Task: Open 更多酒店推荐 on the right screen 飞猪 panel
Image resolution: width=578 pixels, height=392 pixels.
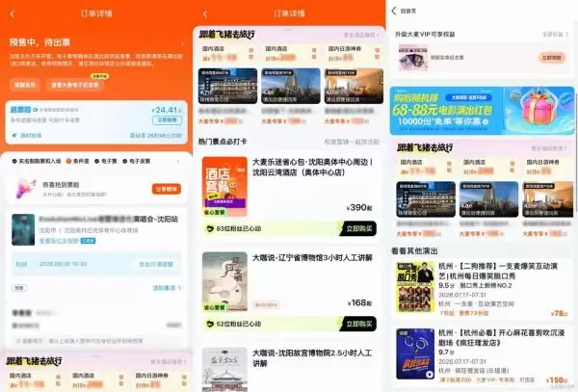Action: (549, 148)
